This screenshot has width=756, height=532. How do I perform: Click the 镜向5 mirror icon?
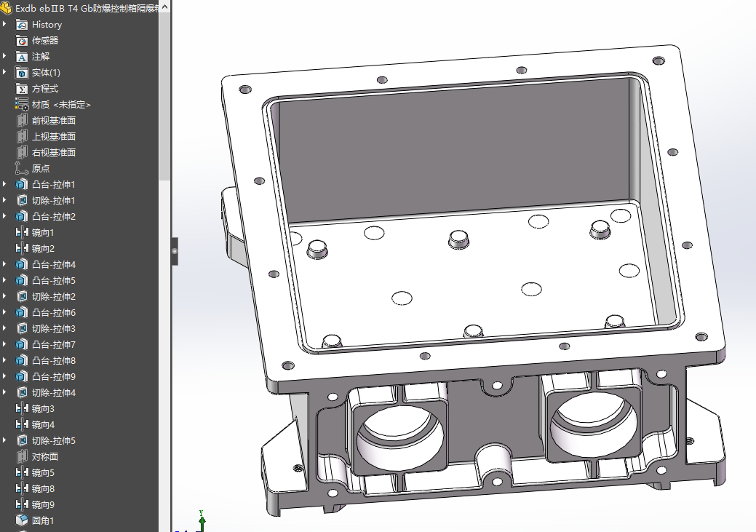[x=22, y=472]
